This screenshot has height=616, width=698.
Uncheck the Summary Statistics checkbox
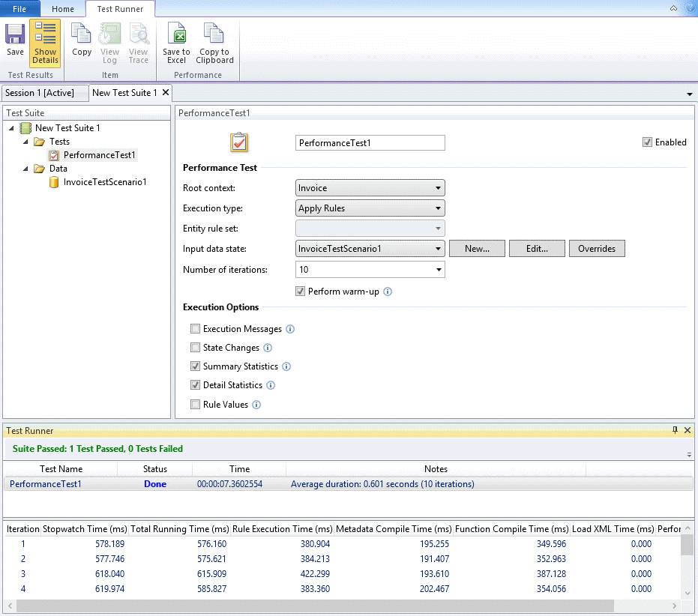coord(196,366)
